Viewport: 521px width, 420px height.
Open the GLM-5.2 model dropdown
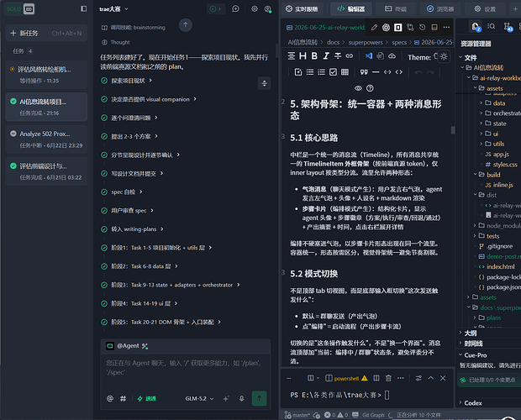click(199, 398)
